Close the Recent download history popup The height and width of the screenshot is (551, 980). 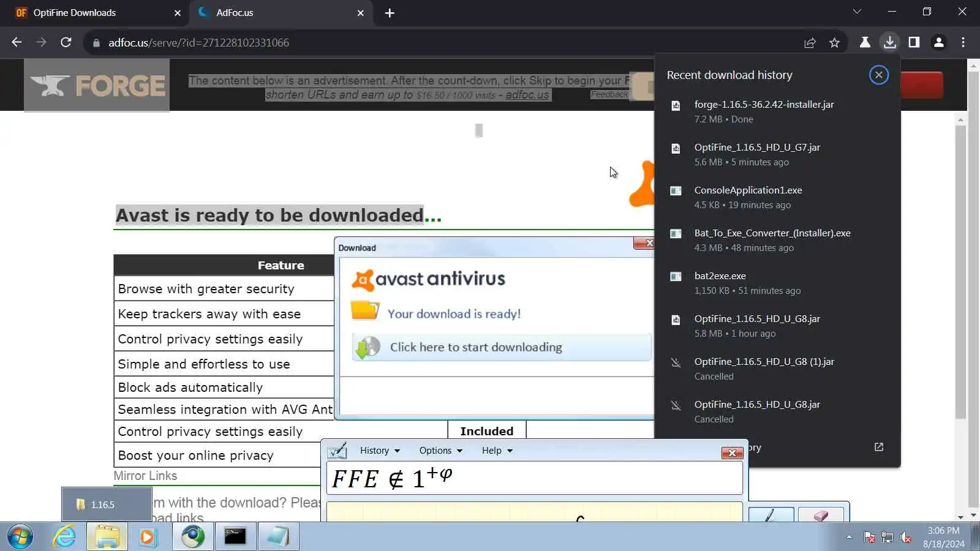878,75
